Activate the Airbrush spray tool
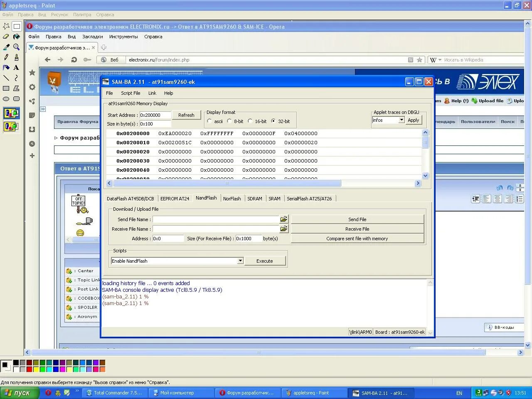Screen dimensions: 532x399 pyautogui.click(x=6, y=67)
